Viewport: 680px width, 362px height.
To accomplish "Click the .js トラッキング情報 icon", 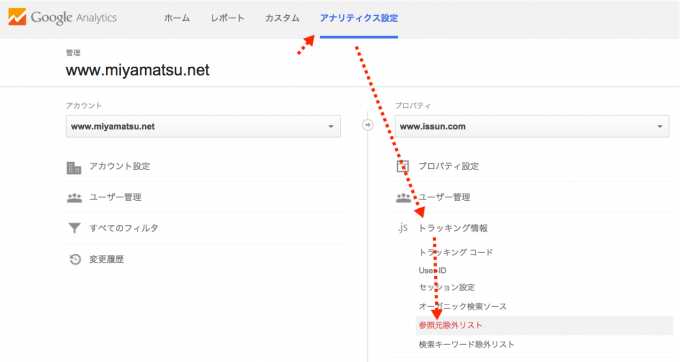I will (402, 228).
